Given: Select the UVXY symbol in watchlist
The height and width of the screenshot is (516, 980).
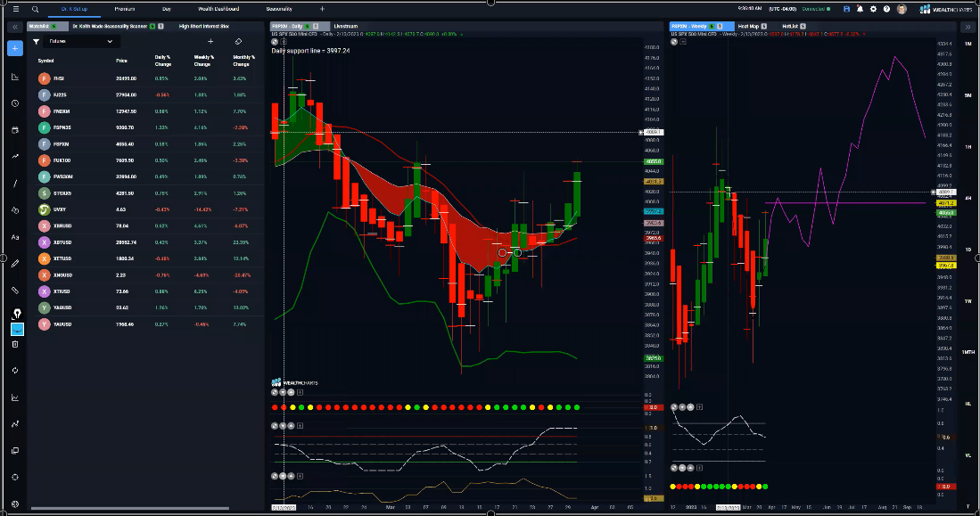Looking at the screenshot, I should (x=60, y=210).
